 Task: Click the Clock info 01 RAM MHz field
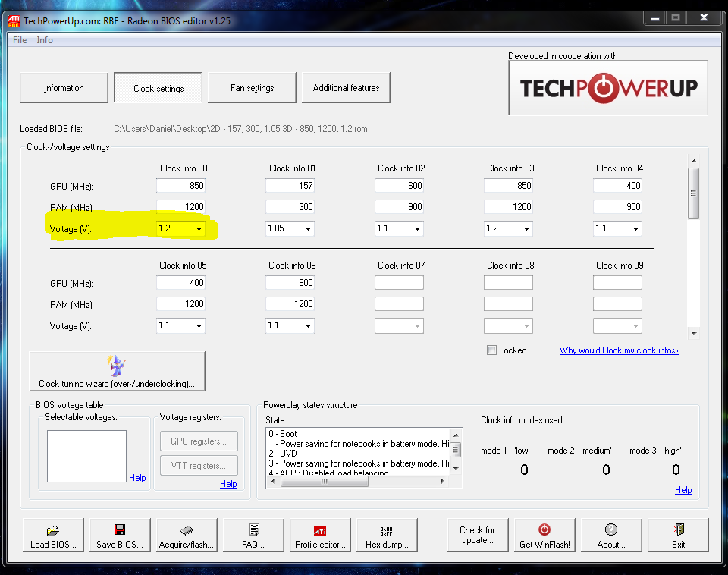[290, 206]
